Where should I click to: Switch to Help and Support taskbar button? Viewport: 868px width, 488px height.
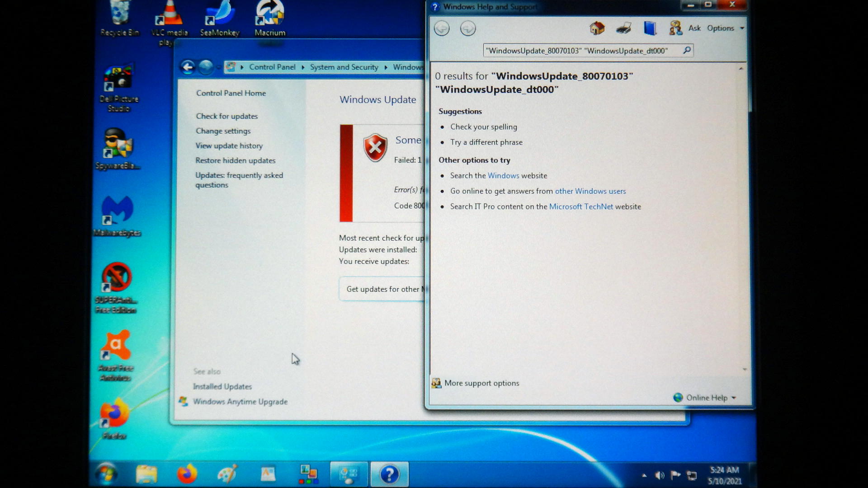(390, 474)
